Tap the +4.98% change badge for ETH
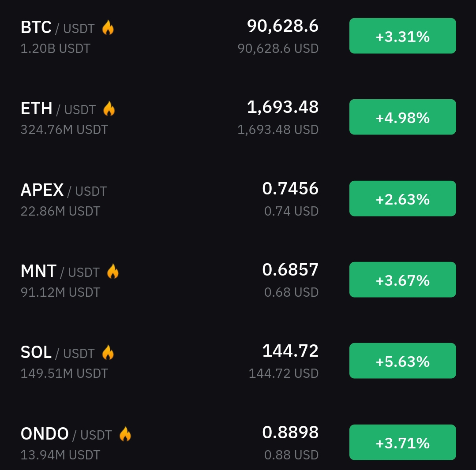The width and height of the screenshot is (476, 470). pos(402,117)
